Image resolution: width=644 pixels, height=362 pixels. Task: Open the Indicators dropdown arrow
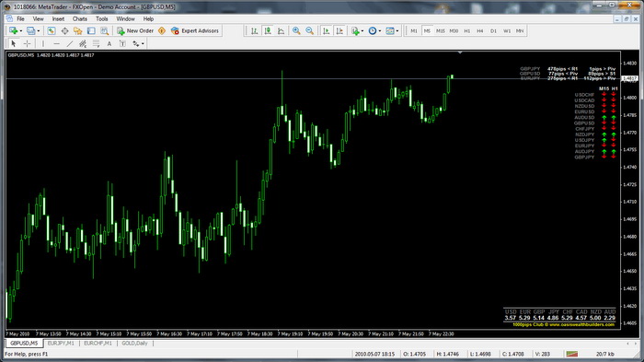coord(362,30)
